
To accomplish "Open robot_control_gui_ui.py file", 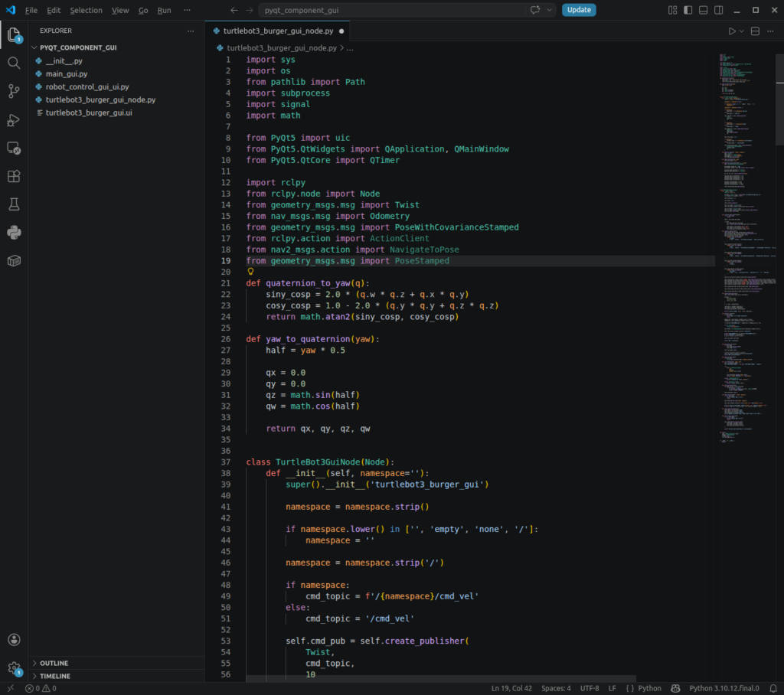I will coord(116,87).
